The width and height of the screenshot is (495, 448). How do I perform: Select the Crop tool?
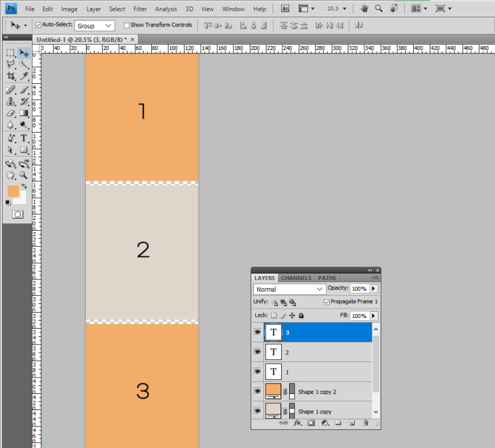click(11, 76)
